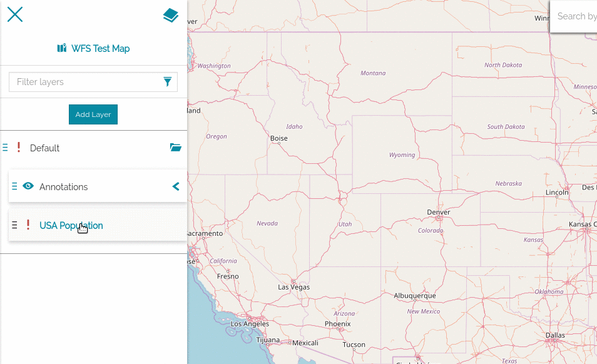This screenshot has height=364, width=597.
Task: Click the Tucson city label
Action: (x=354, y=345)
